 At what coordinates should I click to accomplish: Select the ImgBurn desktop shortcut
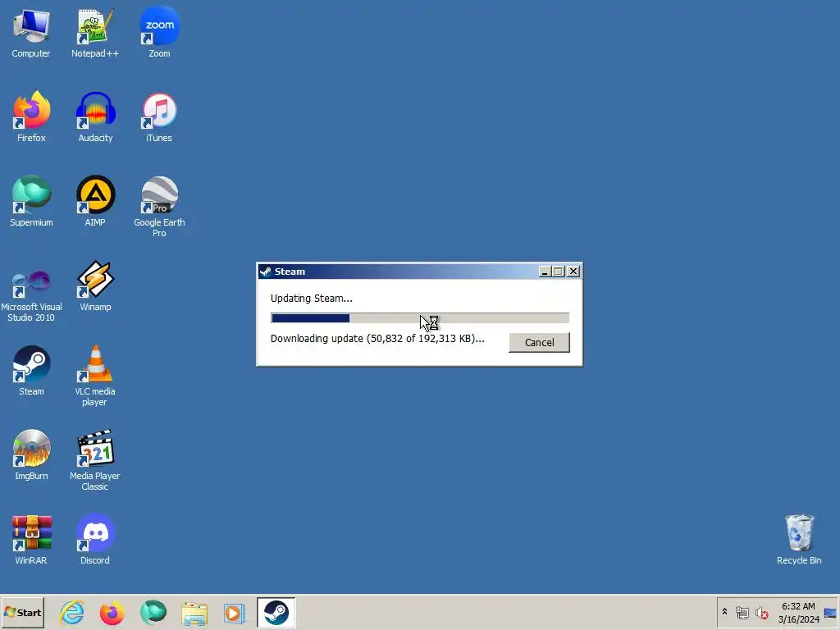(x=31, y=455)
